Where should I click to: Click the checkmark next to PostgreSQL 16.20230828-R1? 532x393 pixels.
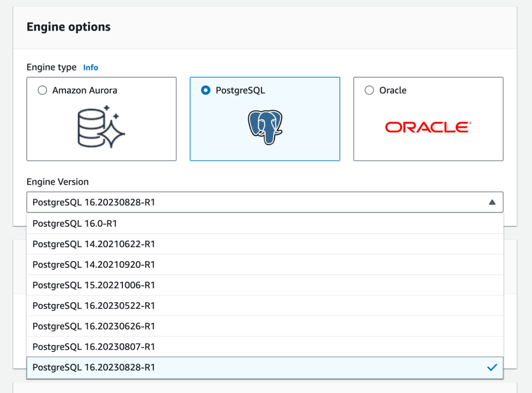click(492, 367)
